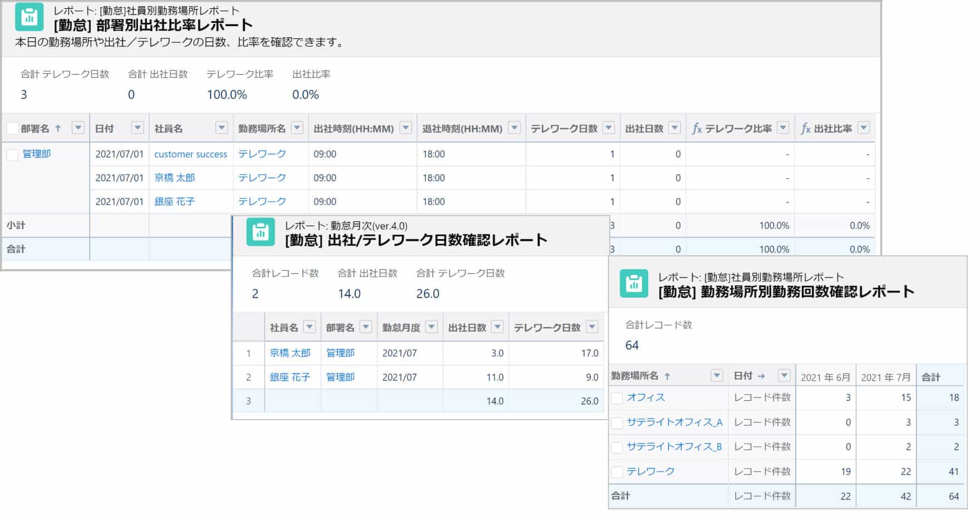
Task: Click the report icon beside 部署別出社比率レポート
Action: pos(29,17)
